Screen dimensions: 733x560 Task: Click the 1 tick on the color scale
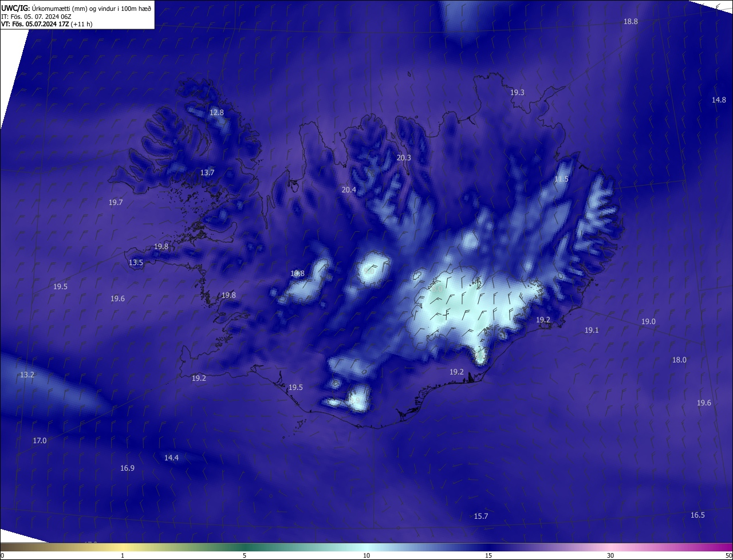[123, 555]
